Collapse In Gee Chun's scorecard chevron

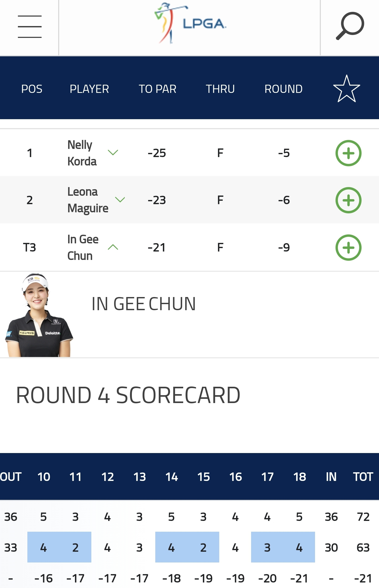point(113,247)
